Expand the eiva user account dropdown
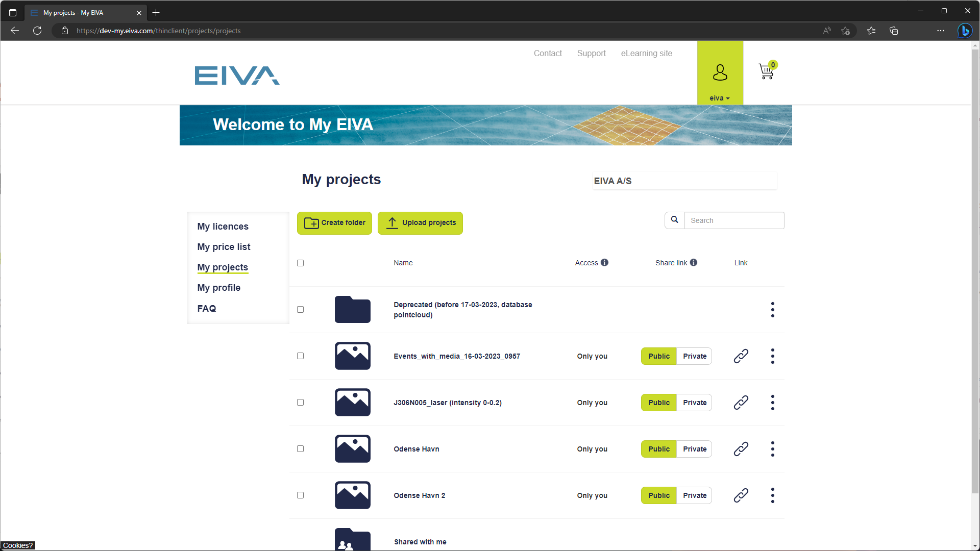 pos(720,98)
